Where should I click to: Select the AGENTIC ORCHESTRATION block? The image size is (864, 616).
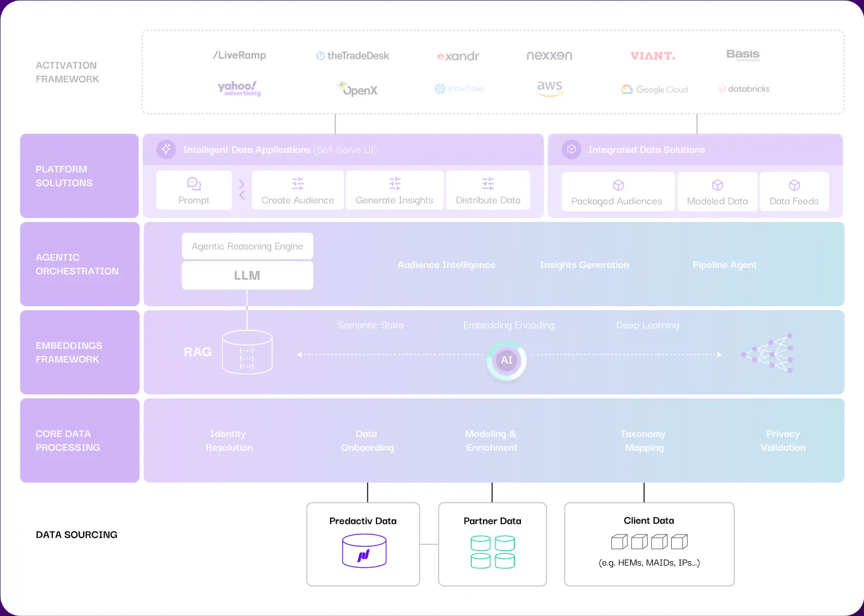[80, 264]
